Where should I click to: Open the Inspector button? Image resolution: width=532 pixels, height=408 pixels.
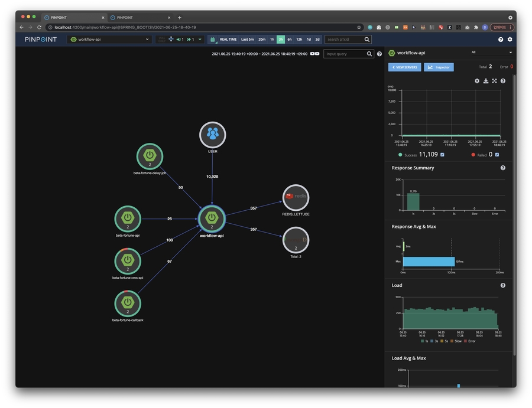[x=439, y=67]
